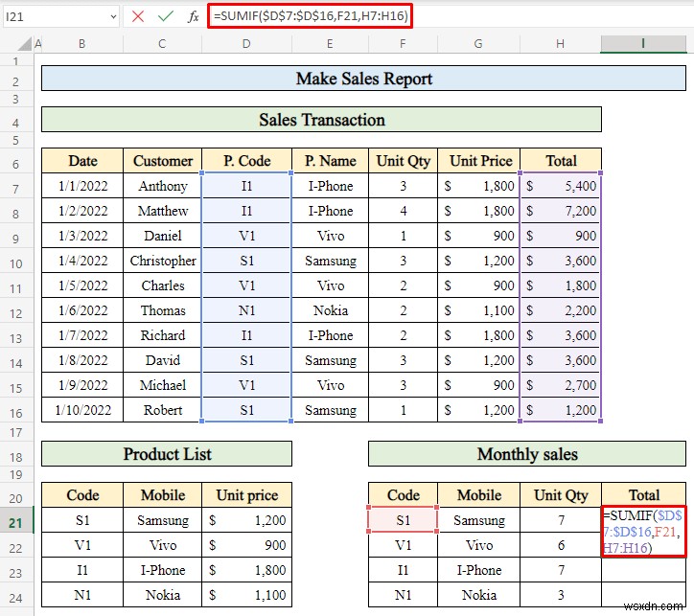694x616 pixels.
Task: Click the P. Name header cell
Action: click(x=330, y=161)
